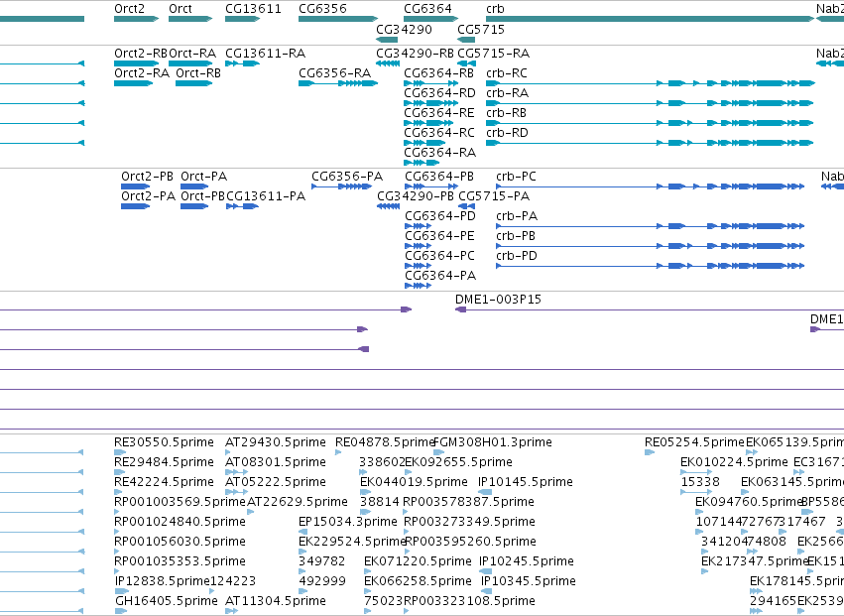Select transcript CG6364-RA
The height and width of the screenshot is (616, 844).
pos(439,153)
